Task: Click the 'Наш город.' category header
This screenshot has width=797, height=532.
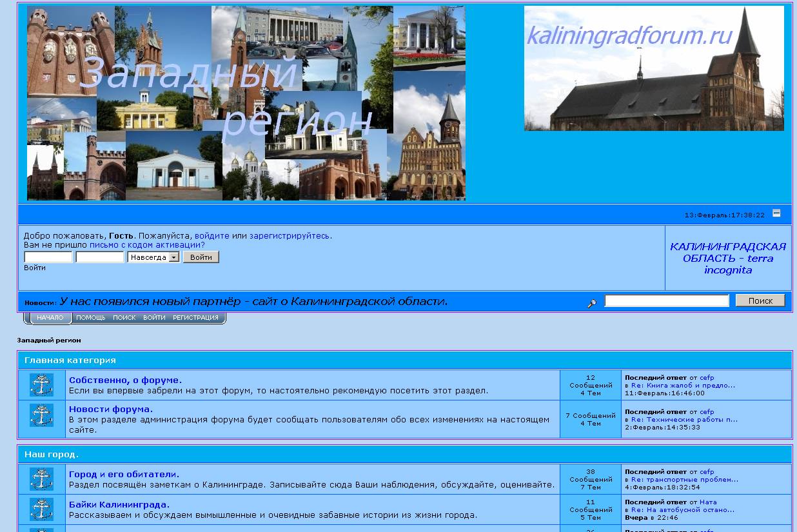Action: (52, 455)
